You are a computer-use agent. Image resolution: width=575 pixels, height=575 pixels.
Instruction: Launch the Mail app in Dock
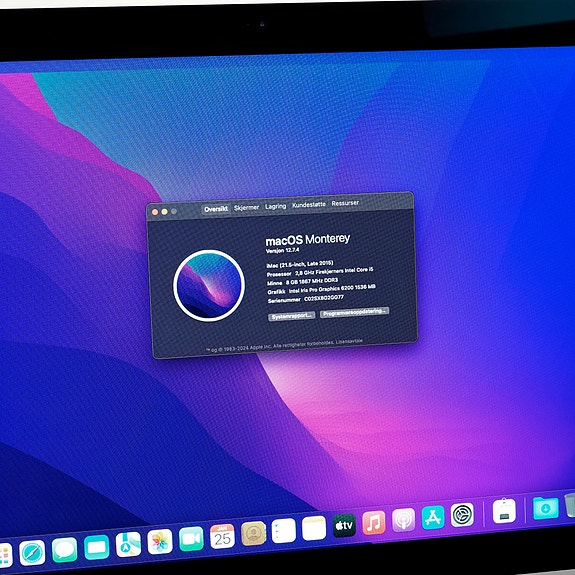[96, 547]
